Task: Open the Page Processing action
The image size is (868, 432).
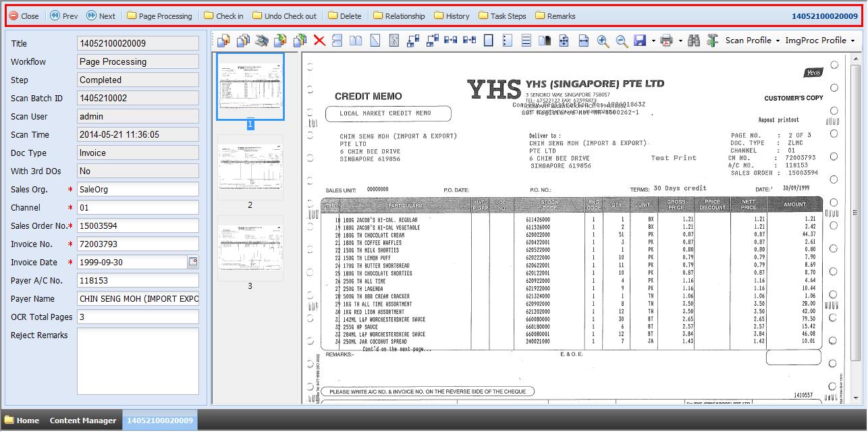Action: (159, 16)
